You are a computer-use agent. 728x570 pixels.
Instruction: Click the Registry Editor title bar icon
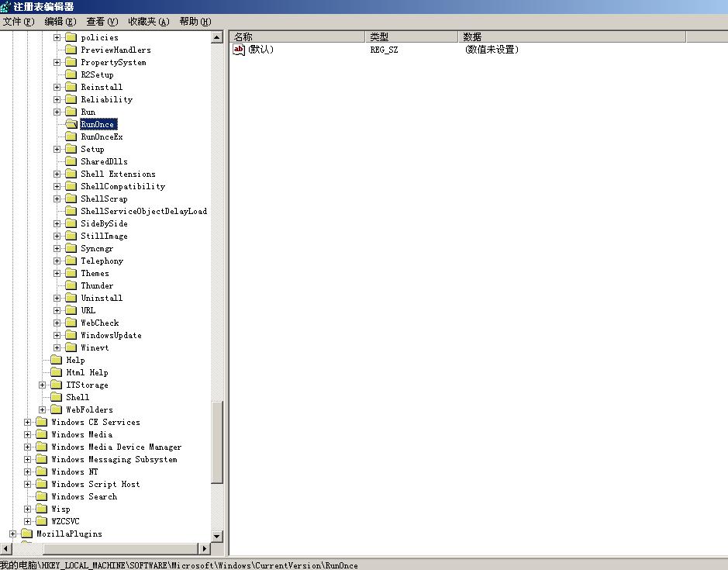tap(5, 6)
